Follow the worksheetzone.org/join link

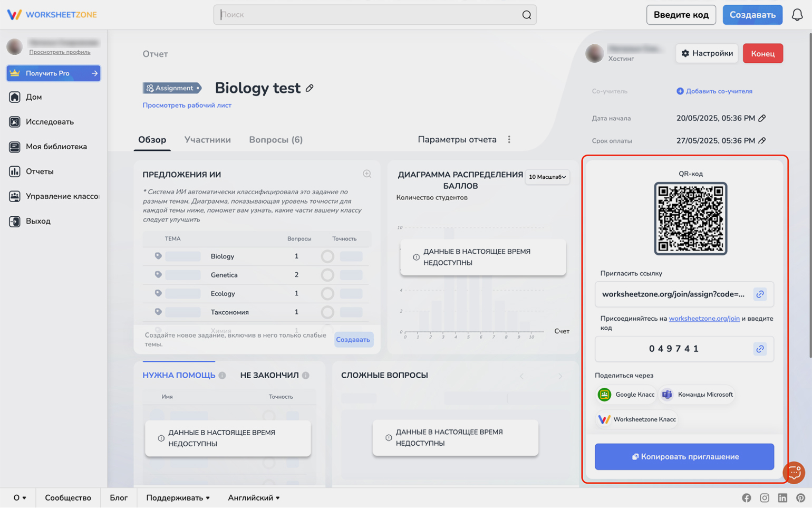(704, 319)
